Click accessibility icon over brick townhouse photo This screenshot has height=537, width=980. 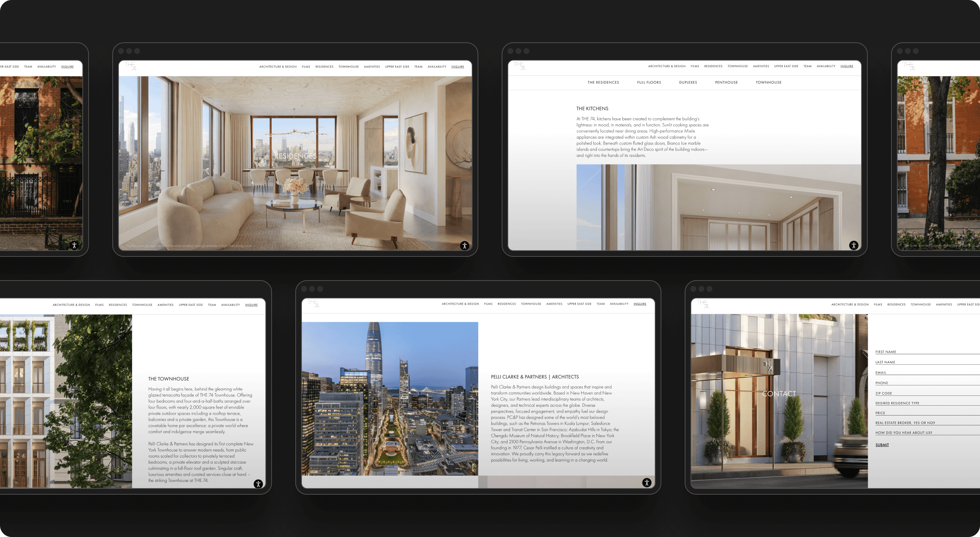[x=74, y=246]
